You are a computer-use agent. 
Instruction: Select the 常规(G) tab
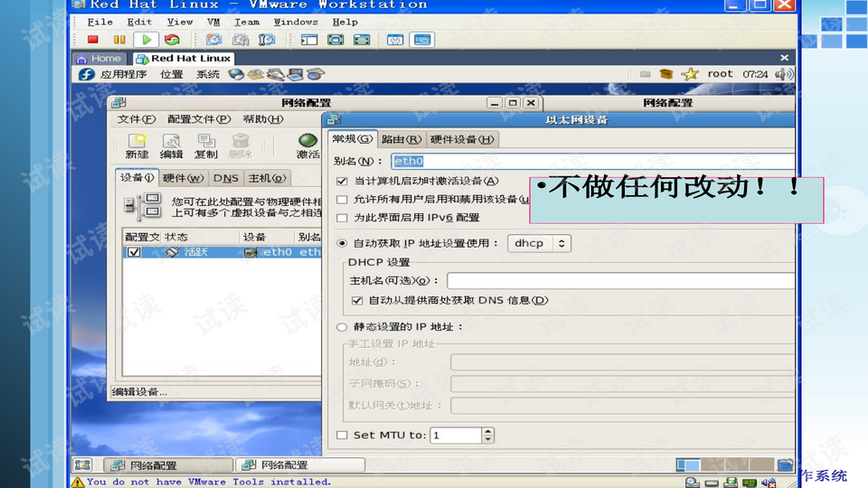(352, 139)
